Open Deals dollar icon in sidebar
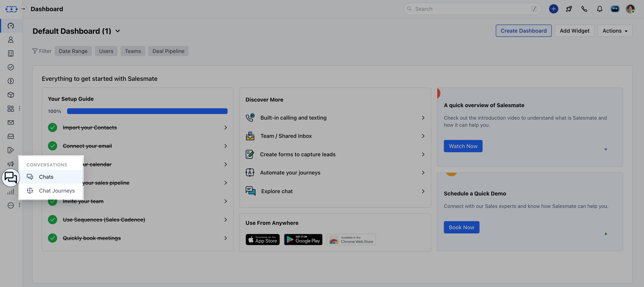The width and height of the screenshot is (644, 287). pos(11,81)
